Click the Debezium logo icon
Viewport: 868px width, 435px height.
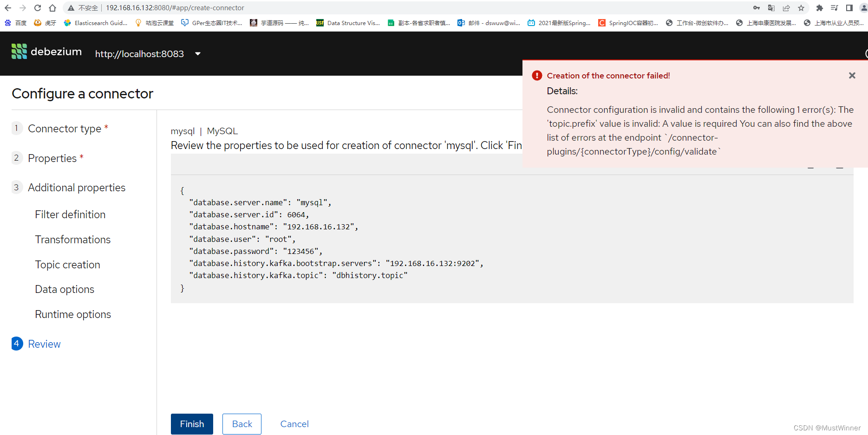point(19,52)
